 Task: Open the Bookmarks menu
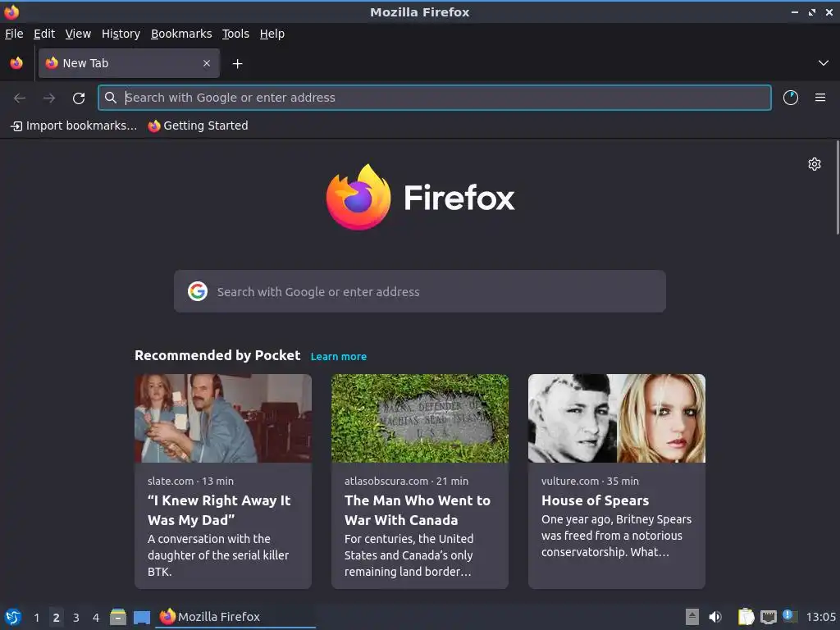(181, 34)
